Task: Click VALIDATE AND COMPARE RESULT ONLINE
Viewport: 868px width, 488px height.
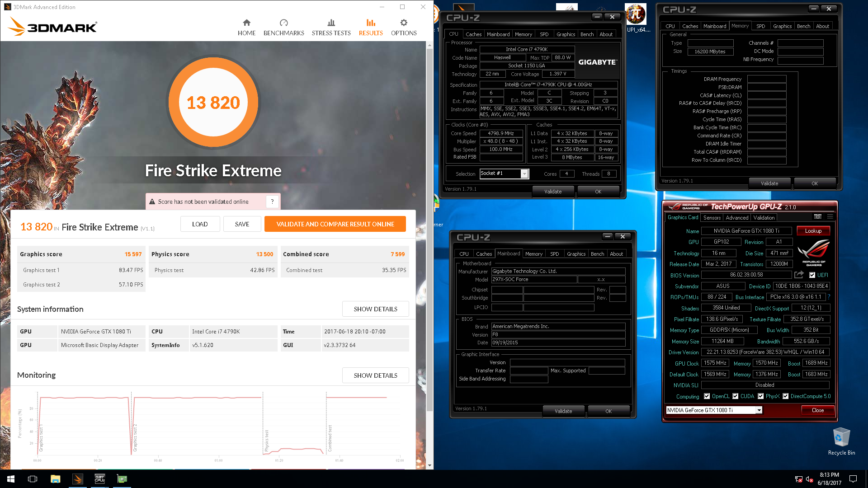Action: (335, 224)
